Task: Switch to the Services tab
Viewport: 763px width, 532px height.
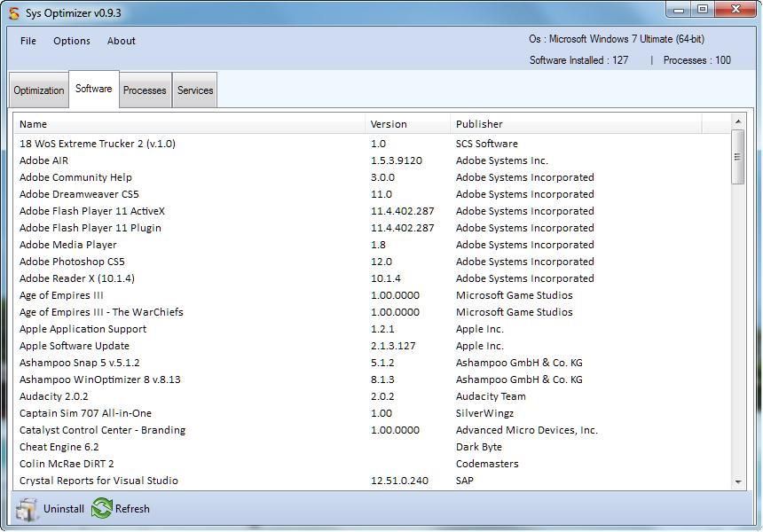Action: pos(194,90)
